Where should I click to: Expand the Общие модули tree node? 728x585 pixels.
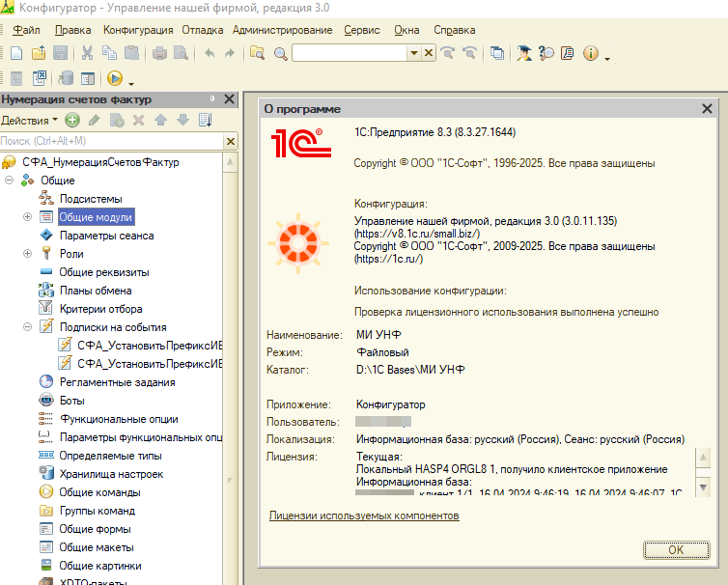[27, 217]
